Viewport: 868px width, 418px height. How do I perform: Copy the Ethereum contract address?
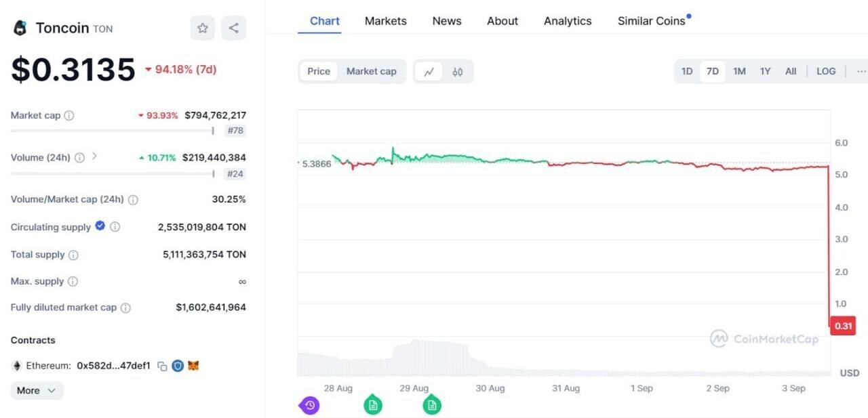tap(161, 365)
